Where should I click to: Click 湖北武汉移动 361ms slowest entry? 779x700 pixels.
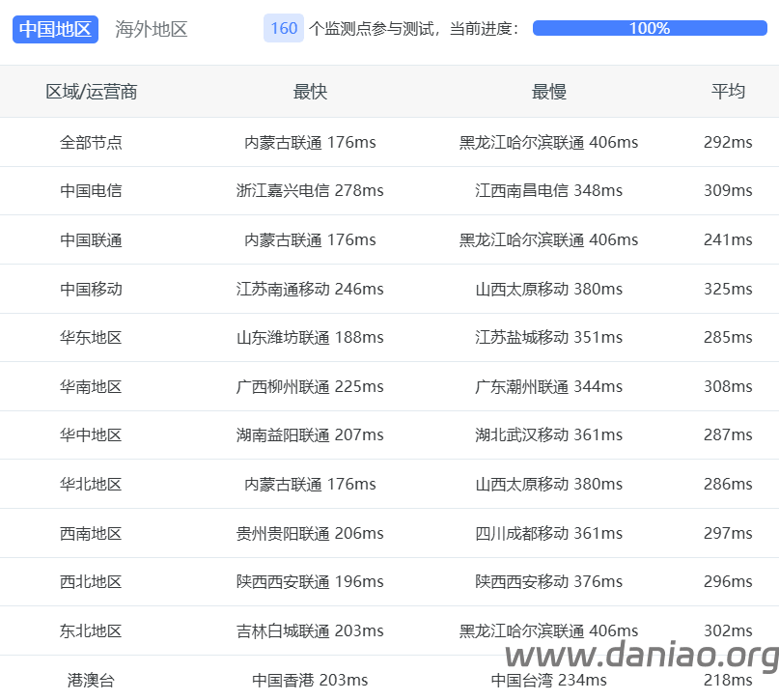(x=548, y=435)
